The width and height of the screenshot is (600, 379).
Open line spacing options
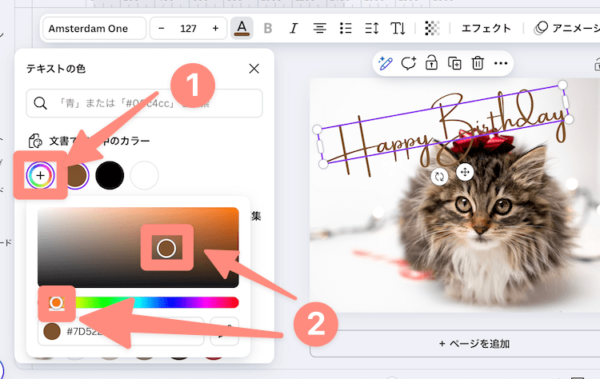coord(372,28)
